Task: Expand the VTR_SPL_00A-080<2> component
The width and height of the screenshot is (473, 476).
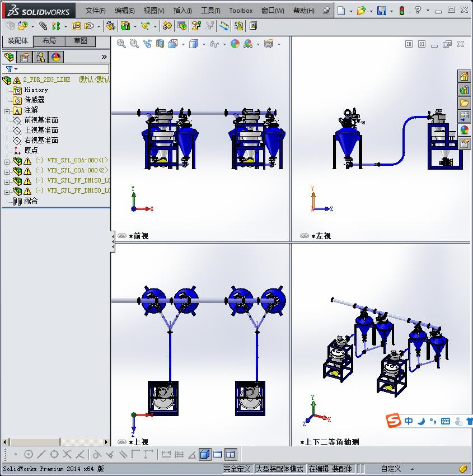Action: pyautogui.click(x=7, y=172)
